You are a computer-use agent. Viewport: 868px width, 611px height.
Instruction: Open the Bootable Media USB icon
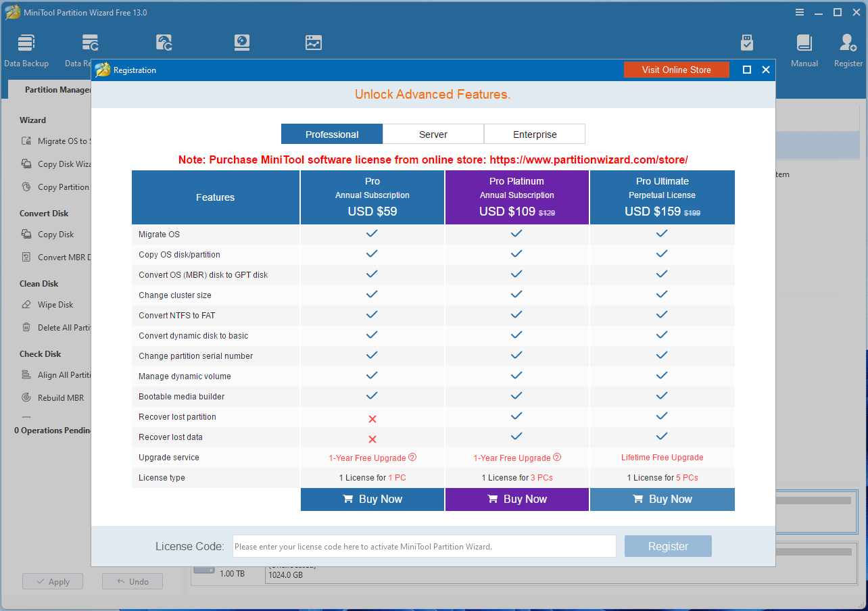click(747, 43)
